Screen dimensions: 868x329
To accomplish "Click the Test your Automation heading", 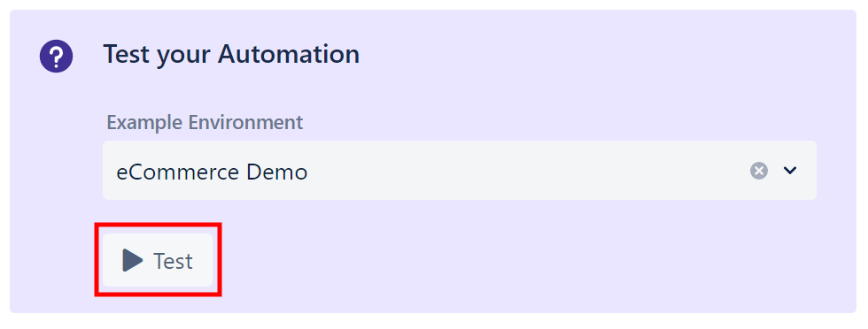I will 231,55.
